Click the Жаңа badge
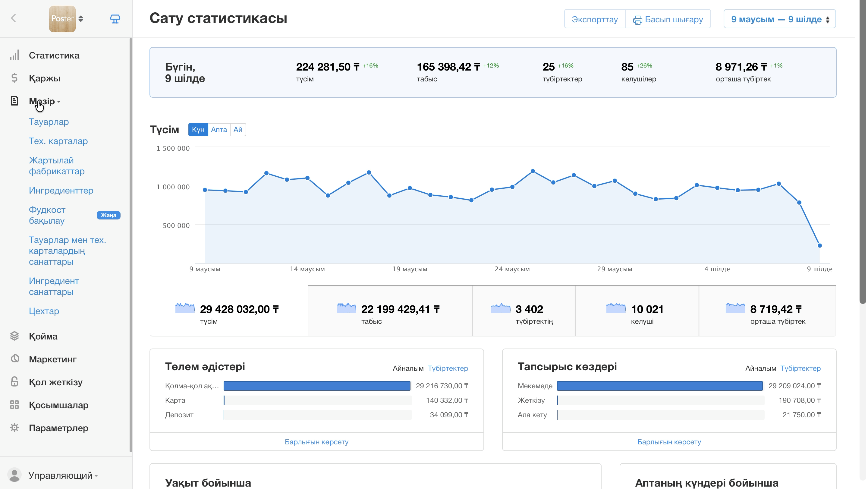The height and width of the screenshot is (489, 868). (108, 215)
